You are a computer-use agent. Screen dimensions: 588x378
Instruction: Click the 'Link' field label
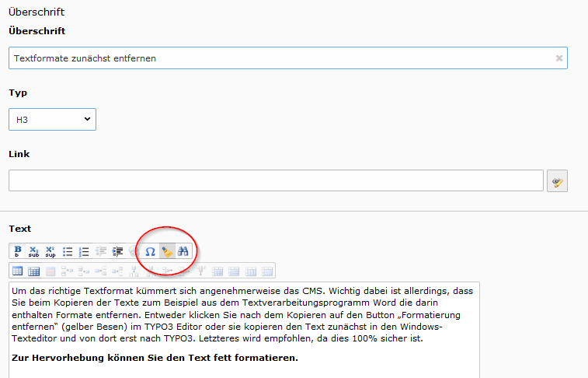pos(19,154)
